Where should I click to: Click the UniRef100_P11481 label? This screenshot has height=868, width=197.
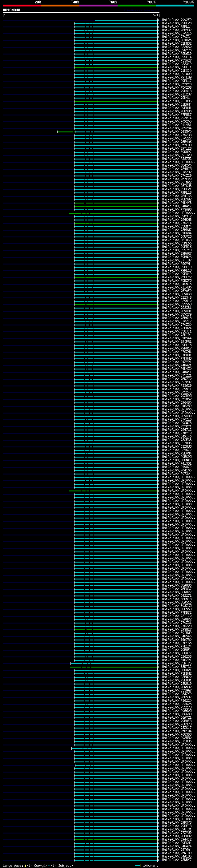pyautogui.click(x=177, y=125)
